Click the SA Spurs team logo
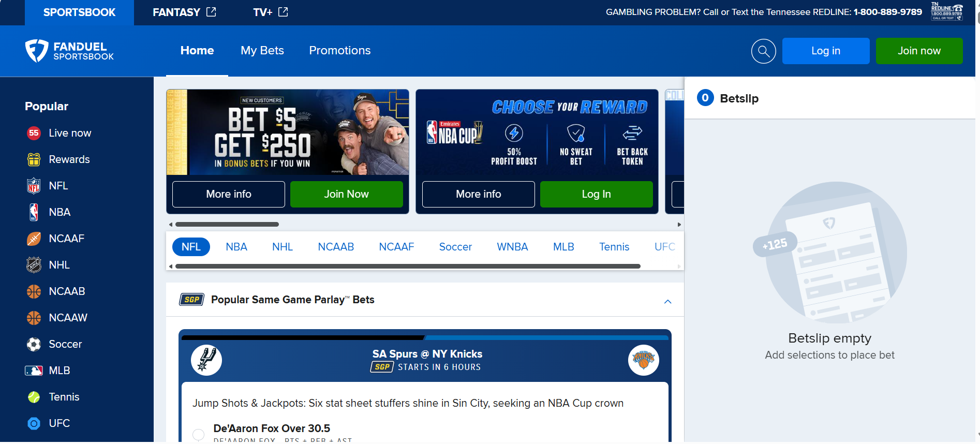The image size is (980, 444). click(206, 360)
